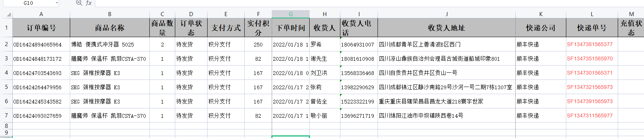Select column L header

[x=592, y=14]
